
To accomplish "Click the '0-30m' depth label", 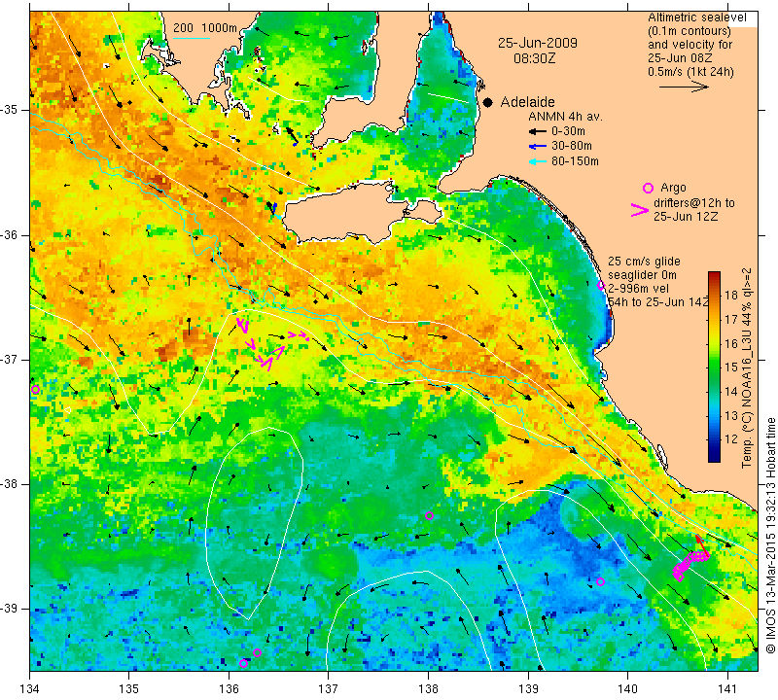I will tap(568, 131).
